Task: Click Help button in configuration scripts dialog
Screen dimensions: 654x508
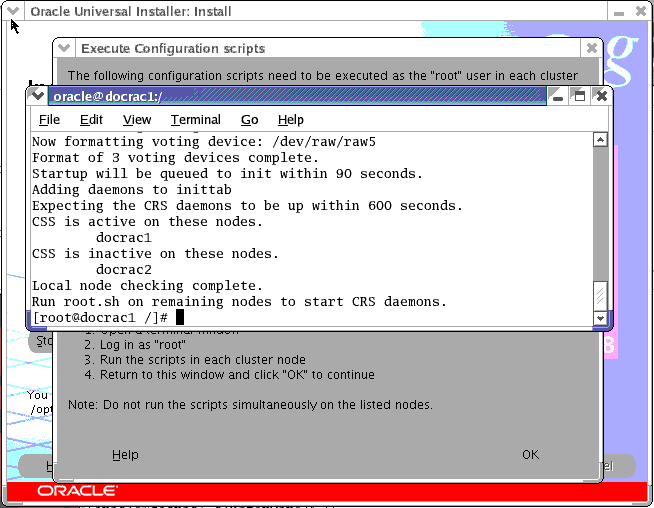Action: click(125, 455)
